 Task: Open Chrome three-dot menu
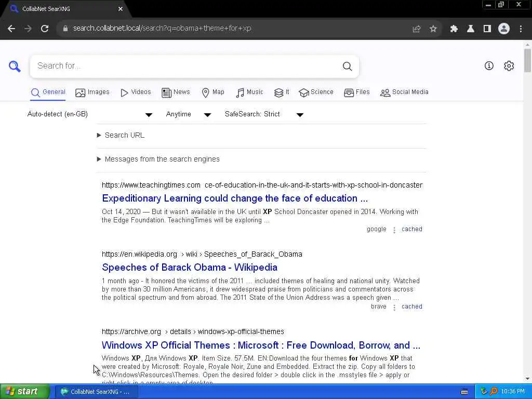(521, 29)
